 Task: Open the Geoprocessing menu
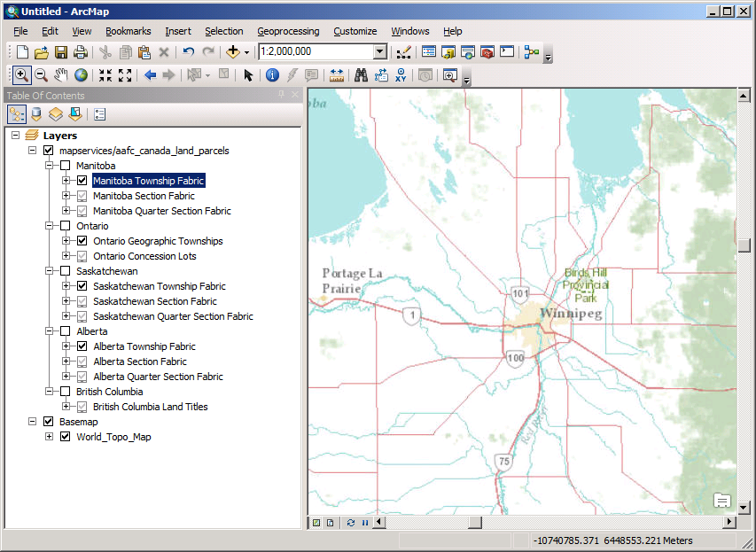click(288, 31)
